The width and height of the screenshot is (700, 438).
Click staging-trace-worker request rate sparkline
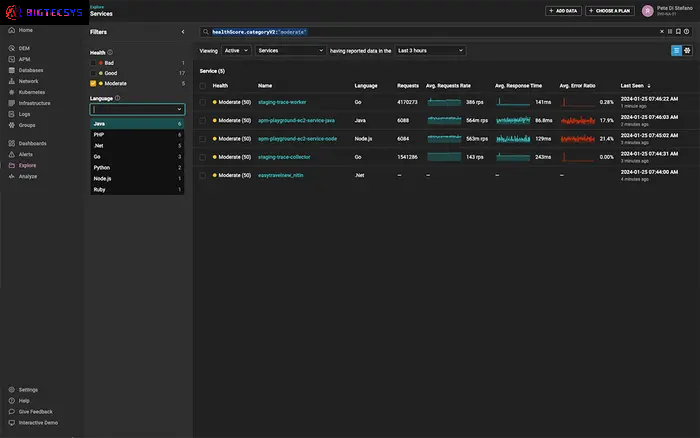point(443,102)
